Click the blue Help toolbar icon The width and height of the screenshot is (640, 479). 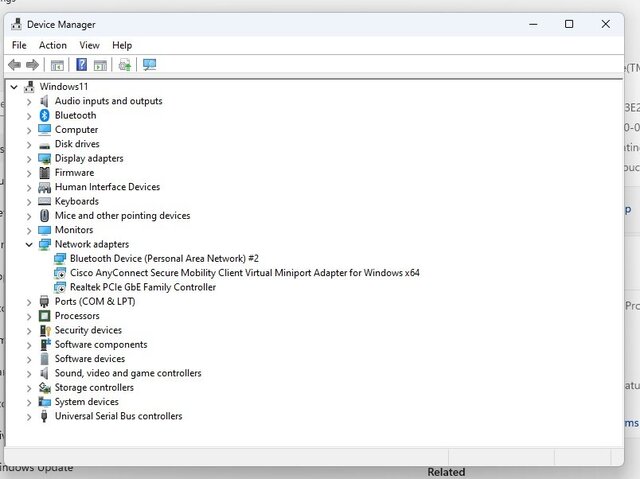[x=82, y=65]
